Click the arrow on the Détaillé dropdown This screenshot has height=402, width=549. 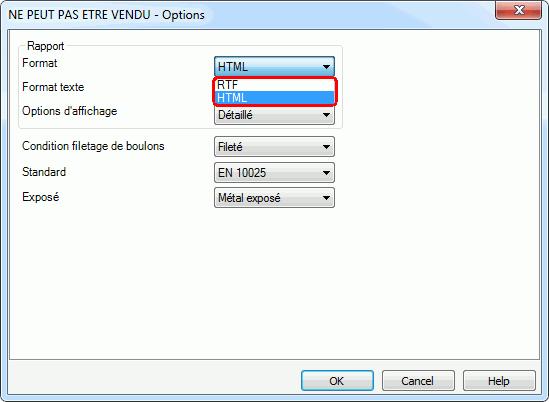[326, 115]
